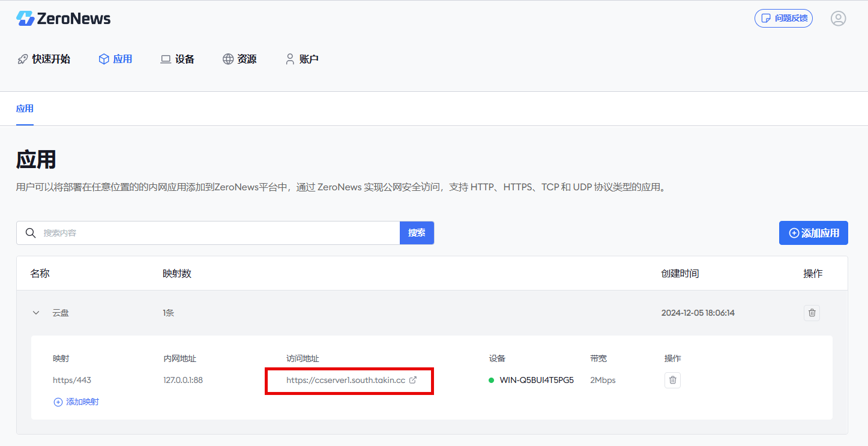The image size is (868, 446).
Task: Click the 映射数 column header
Action: point(177,274)
